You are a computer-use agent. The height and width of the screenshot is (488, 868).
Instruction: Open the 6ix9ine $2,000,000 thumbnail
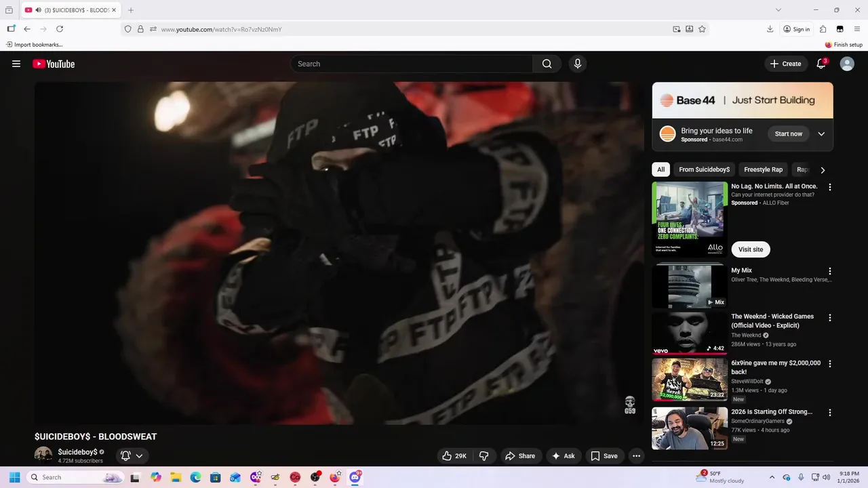tap(690, 380)
